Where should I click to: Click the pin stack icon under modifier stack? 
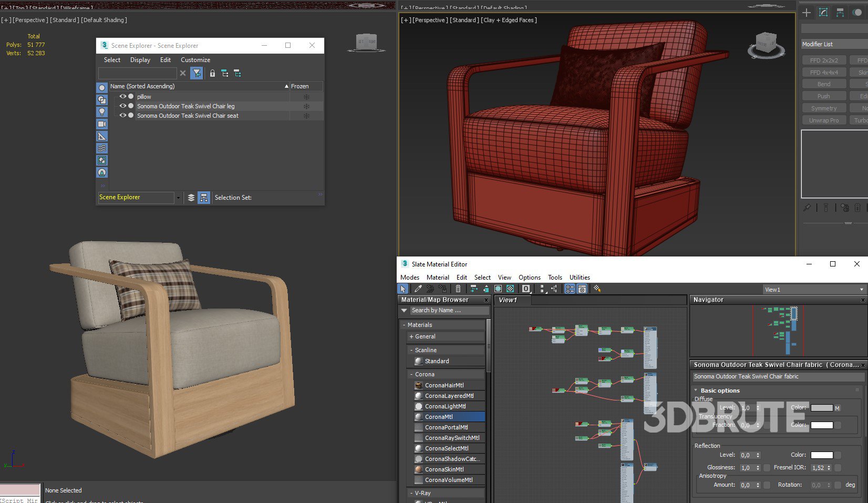click(x=807, y=208)
